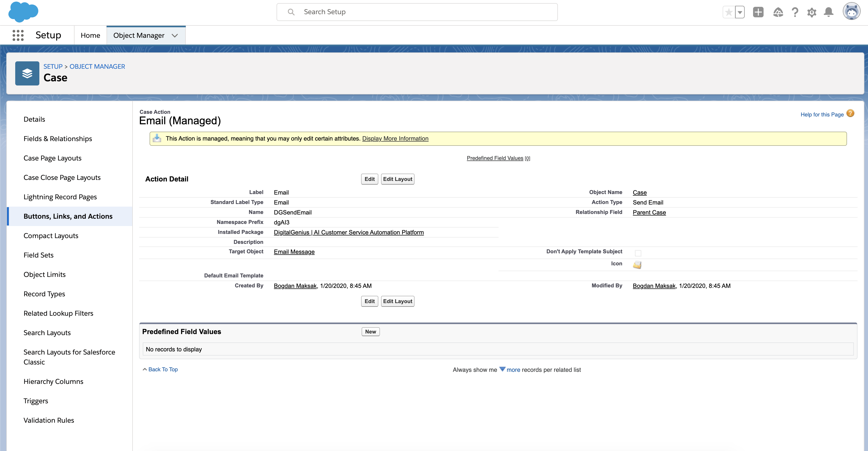Open Compact Layouts section

click(x=51, y=236)
